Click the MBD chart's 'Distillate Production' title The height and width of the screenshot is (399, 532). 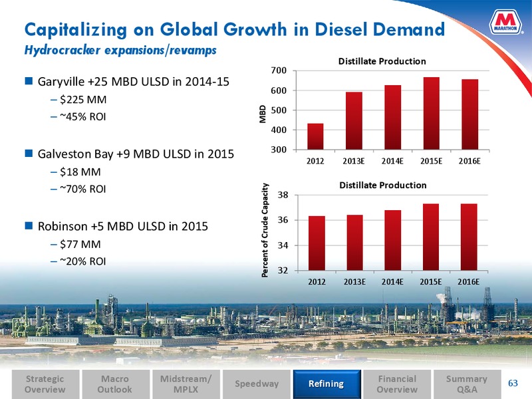pos(382,61)
